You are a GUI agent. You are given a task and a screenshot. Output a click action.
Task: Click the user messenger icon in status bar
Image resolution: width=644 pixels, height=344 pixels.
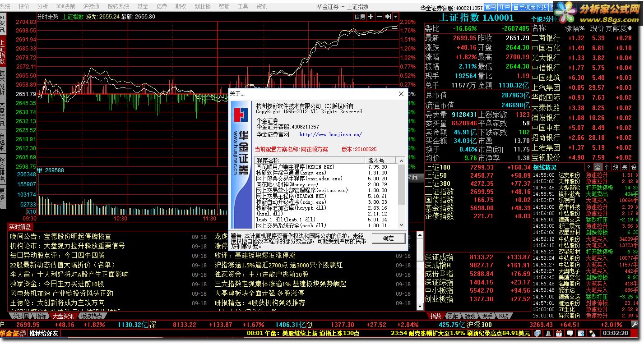coord(593,333)
